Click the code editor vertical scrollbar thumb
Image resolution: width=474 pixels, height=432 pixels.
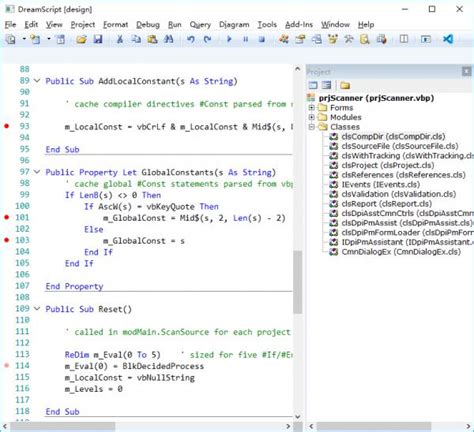297,282
